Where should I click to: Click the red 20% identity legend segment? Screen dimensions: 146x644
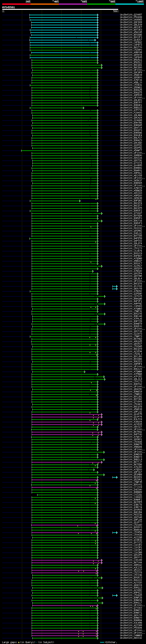(16, 4)
